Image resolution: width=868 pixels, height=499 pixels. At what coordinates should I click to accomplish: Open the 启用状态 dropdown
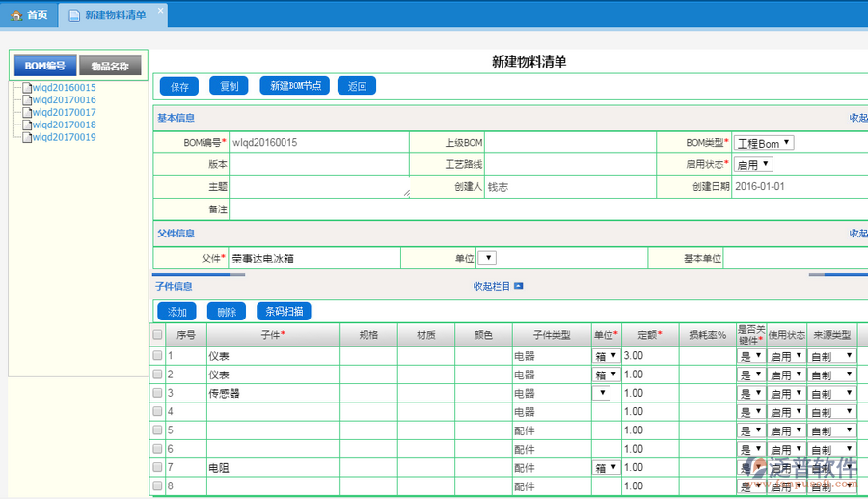click(753, 165)
